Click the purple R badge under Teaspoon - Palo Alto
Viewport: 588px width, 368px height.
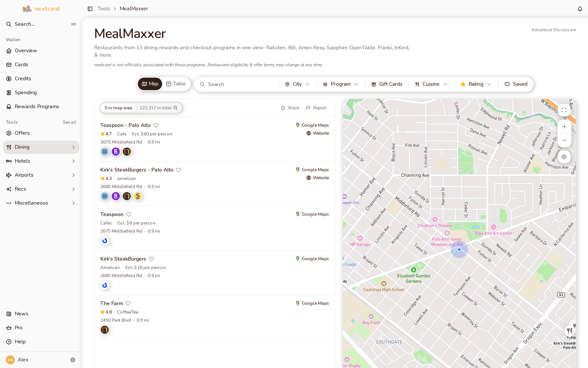(116, 152)
